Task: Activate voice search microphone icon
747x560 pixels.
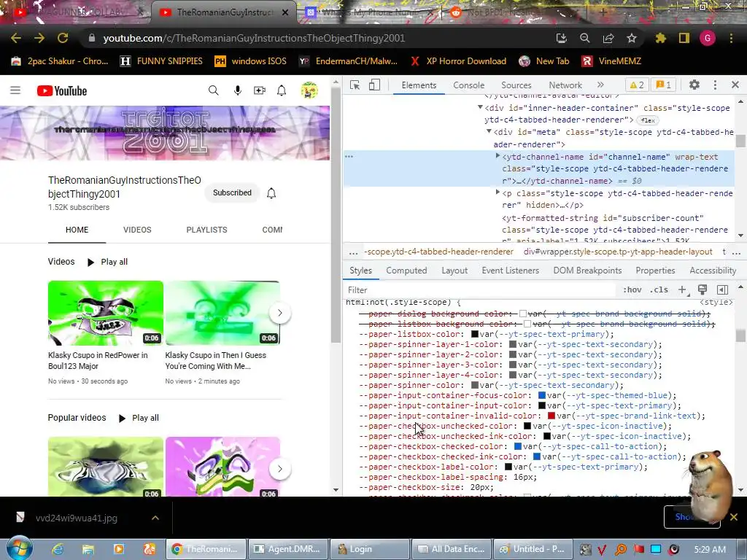Action: point(237,90)
